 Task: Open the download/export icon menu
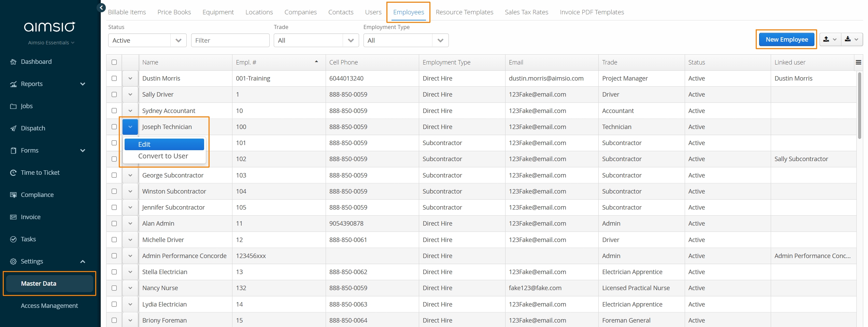(852, 39)
